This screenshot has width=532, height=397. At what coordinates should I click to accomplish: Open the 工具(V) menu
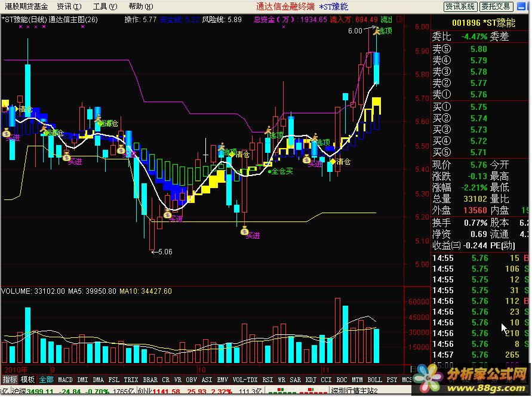click(105, 7)
